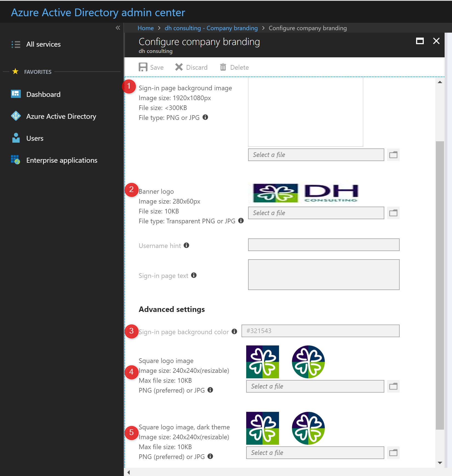Viewport: 452px width, 476px height.
Task: Click the square logo Select a file field
Action: pyautogui.click(x=315, y=386)
